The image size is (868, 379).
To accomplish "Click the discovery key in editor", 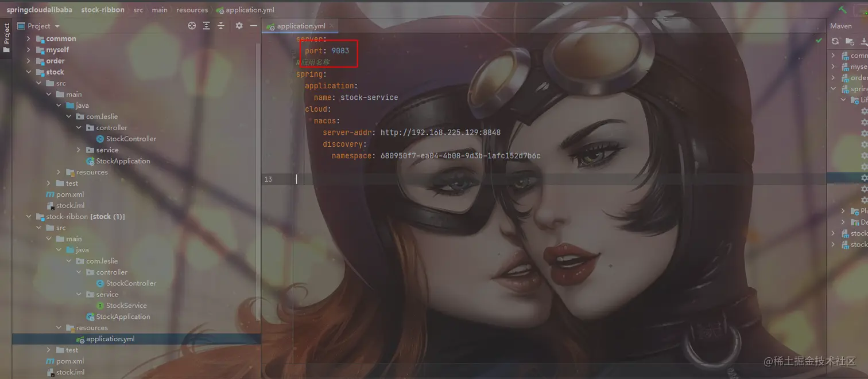I will [342, 144].
